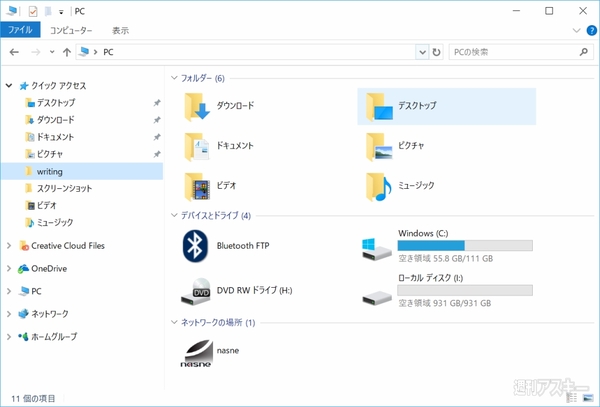Expand the PC tree node in sidebar
Viewport: 600px width, 407px height.
click(x=9, y=291)
